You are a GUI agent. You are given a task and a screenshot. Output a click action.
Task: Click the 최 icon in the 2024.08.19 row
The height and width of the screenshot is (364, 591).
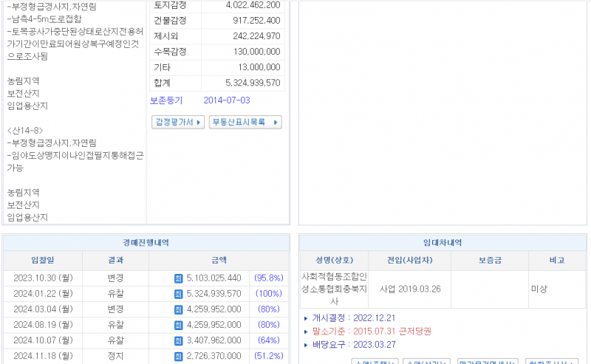coord(178,325)
